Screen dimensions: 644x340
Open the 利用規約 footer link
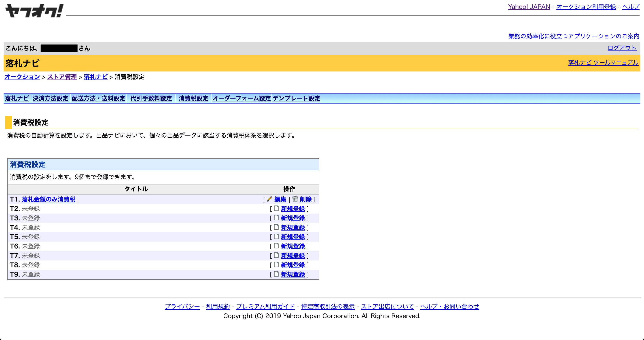click(218, 306)
